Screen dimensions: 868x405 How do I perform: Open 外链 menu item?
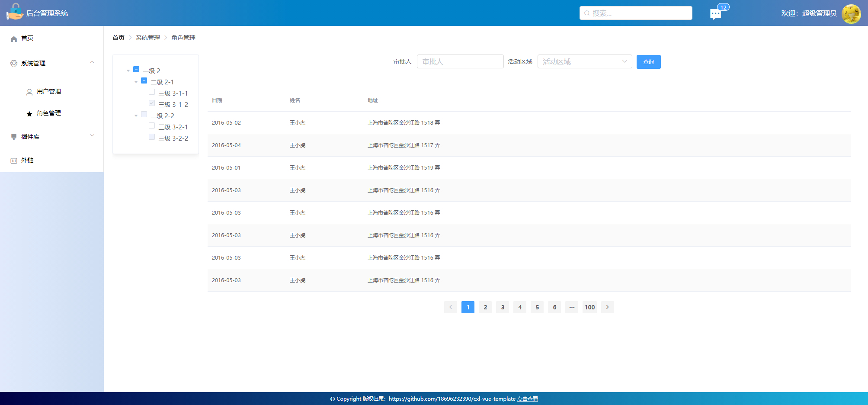click(x=52, y=160)
